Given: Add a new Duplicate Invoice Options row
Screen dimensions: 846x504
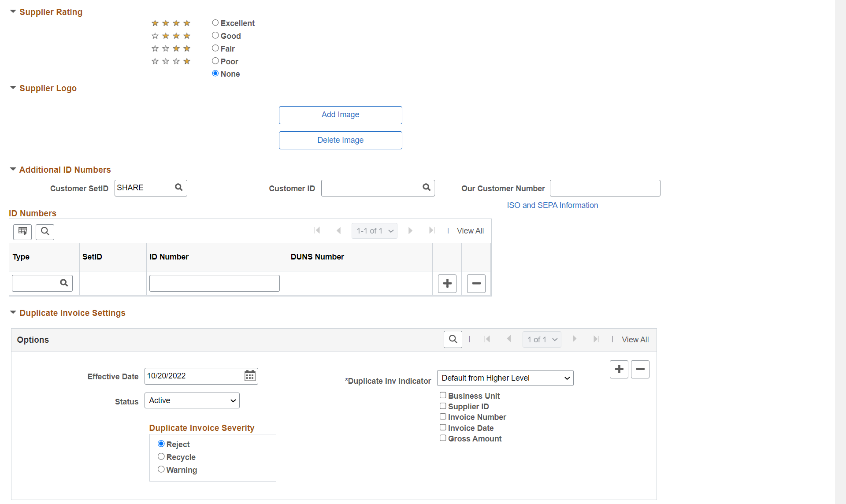Looking at the screenshot, I should pos(619,369).
